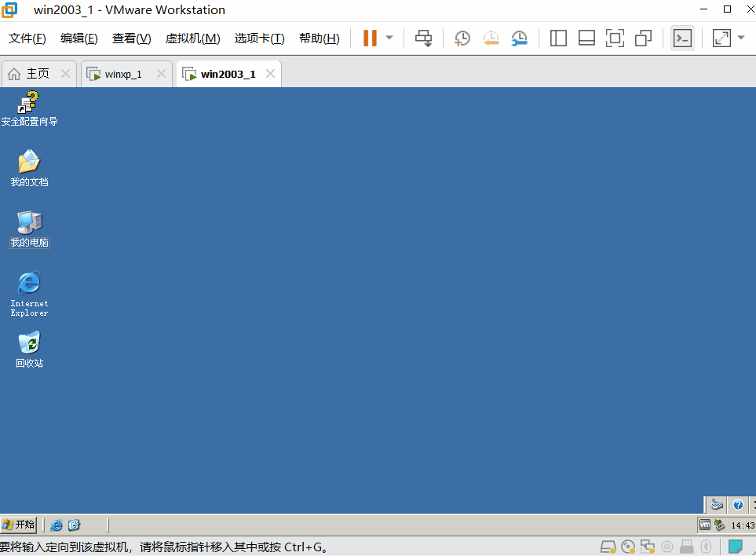Select the 回收站 recycle bin icon
Viewport: 756px width, 556px height.
tap(29, 349)
